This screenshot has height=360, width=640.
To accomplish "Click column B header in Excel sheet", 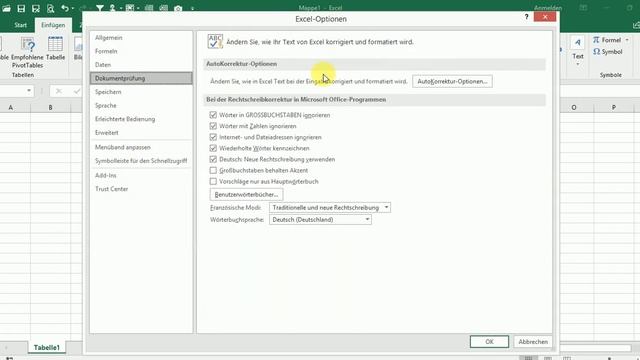I will (50, 107).
